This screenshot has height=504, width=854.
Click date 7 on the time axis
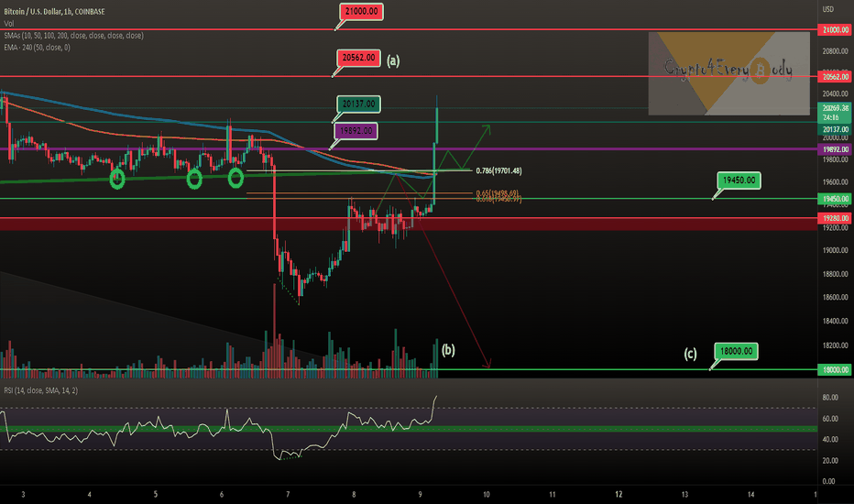coord(288,495)
